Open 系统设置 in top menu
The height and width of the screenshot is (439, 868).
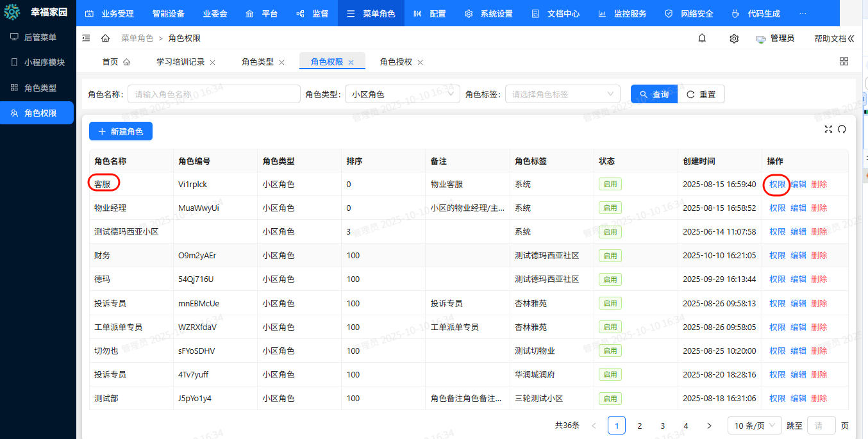(488, 13)
